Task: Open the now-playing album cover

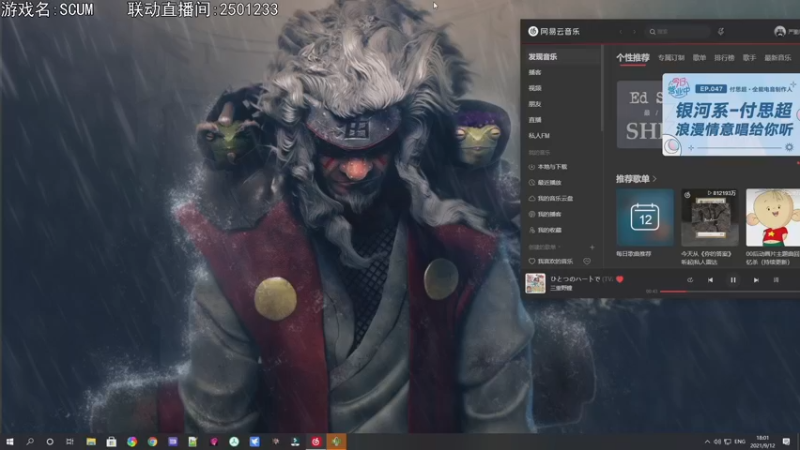Action: (535, 283)
